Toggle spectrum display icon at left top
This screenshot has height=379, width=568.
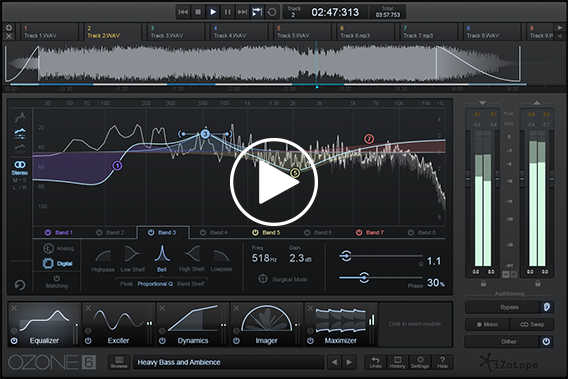coord(20,117)
